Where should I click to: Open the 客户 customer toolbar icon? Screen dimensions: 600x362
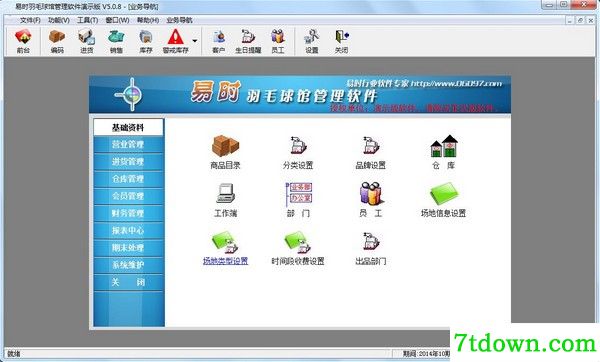click(x=218, y=41)
